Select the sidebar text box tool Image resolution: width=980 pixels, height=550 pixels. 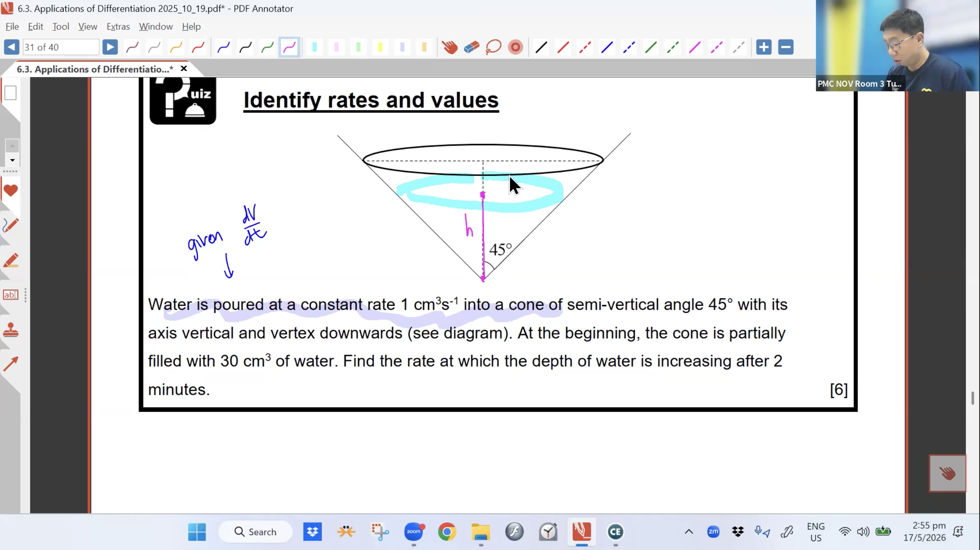point(10,295)
